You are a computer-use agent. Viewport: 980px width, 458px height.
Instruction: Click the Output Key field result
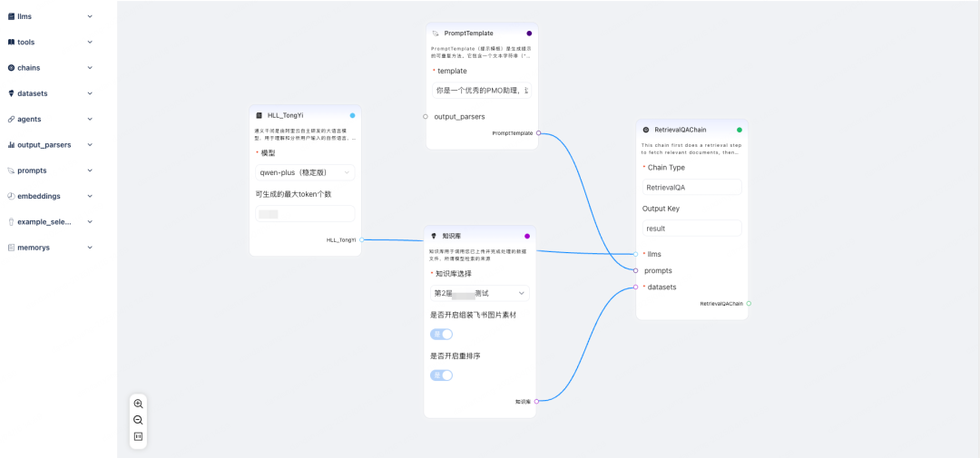pos(691,228)
